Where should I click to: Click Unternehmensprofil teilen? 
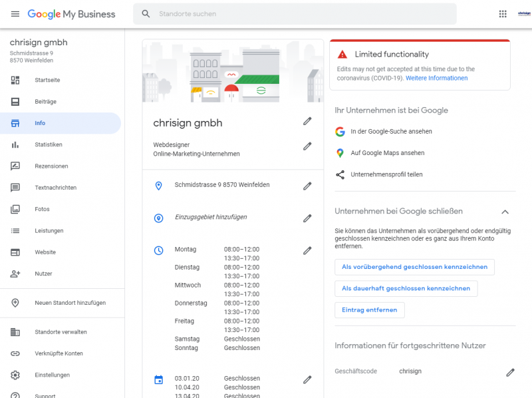(x=386, y=174)
